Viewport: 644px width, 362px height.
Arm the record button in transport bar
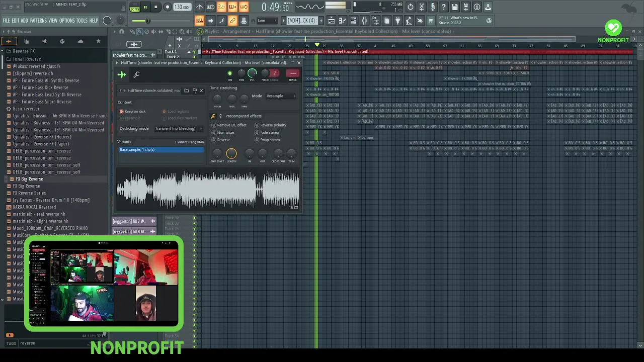(x=167, y=7)
